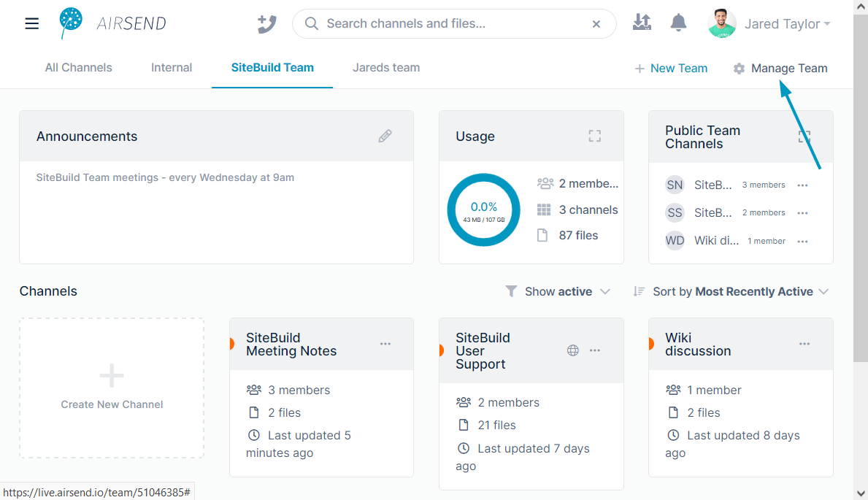The width and height of the screenshot is (868, 500).
Task: Open options for SS channel with 2 members
Action: (x=803, y=213)
